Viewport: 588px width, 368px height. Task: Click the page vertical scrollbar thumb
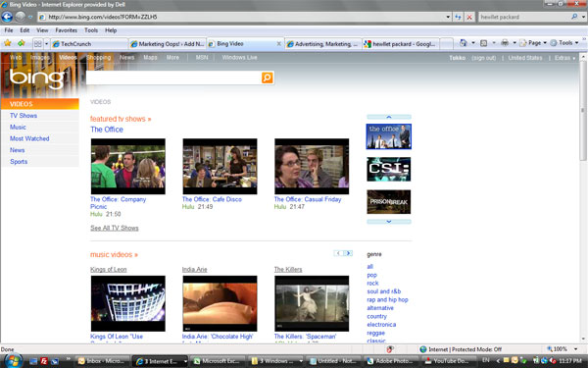[x=583, y=111]
